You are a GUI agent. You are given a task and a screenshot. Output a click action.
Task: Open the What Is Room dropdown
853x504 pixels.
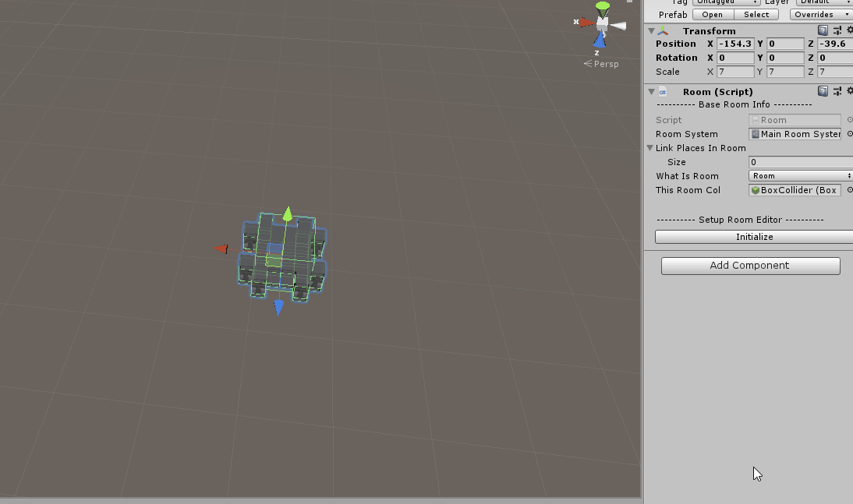tap(799, 176)
